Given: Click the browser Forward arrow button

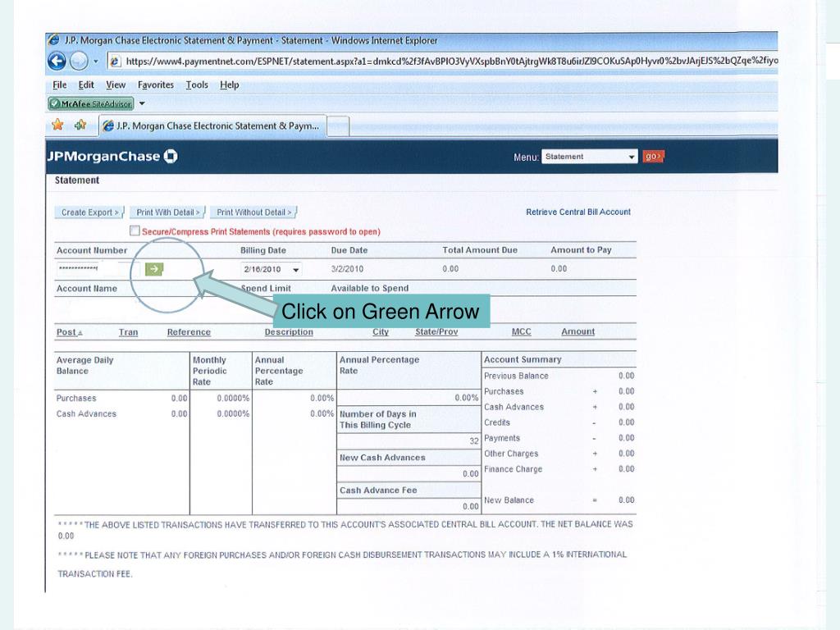Looking at the screenshot, I should (x=79, y=61).
